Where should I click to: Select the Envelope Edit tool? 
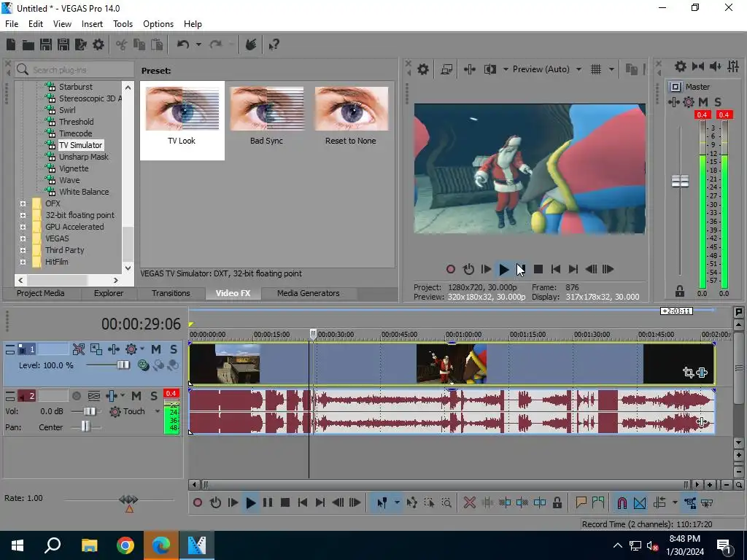tap(412, 502)
